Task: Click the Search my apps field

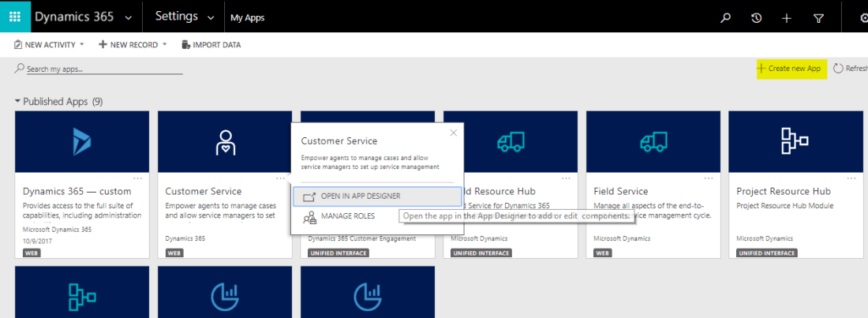Action: pos(103,69)
